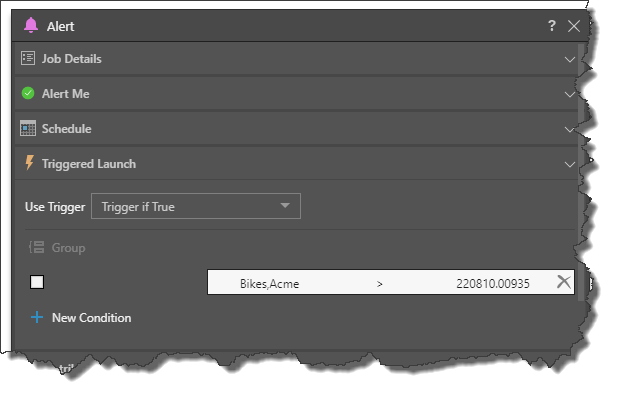
Task: Select the Alert Me section header
Action: [x=296, y=94]
